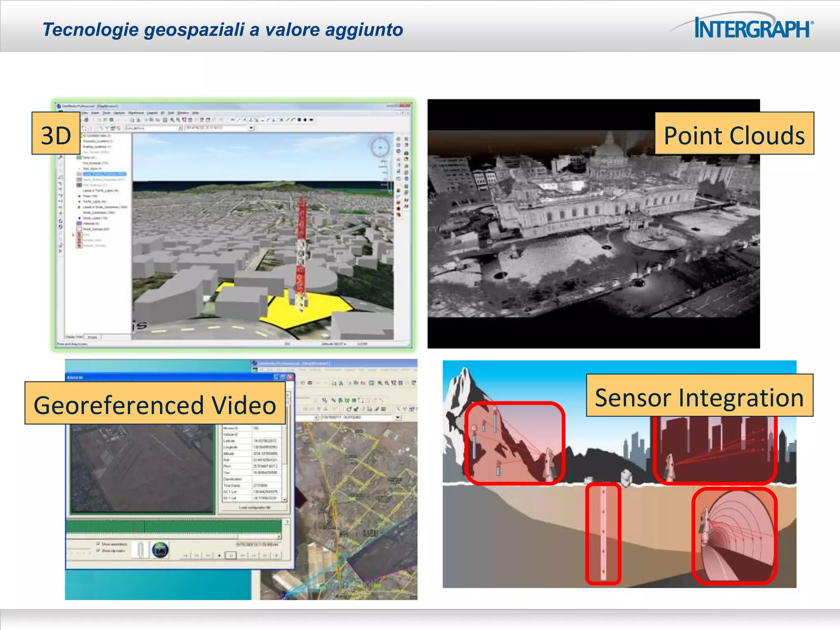
Task: Toggle the Show annotations checkbox
Action: [x=98, y=544]
